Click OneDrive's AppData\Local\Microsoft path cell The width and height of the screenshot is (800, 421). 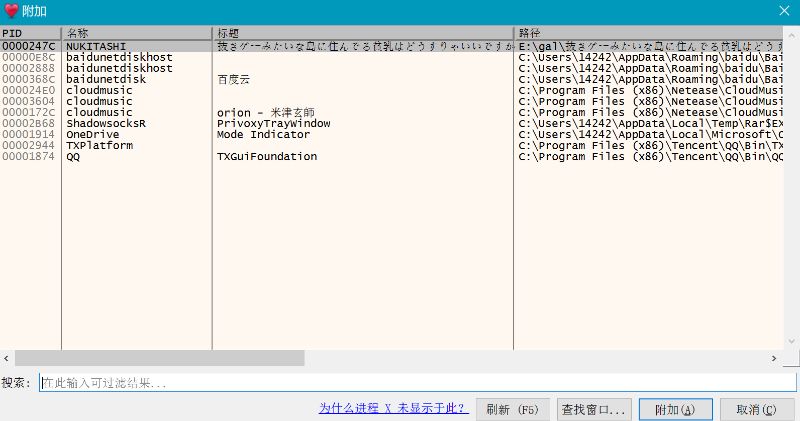point(651,135)
